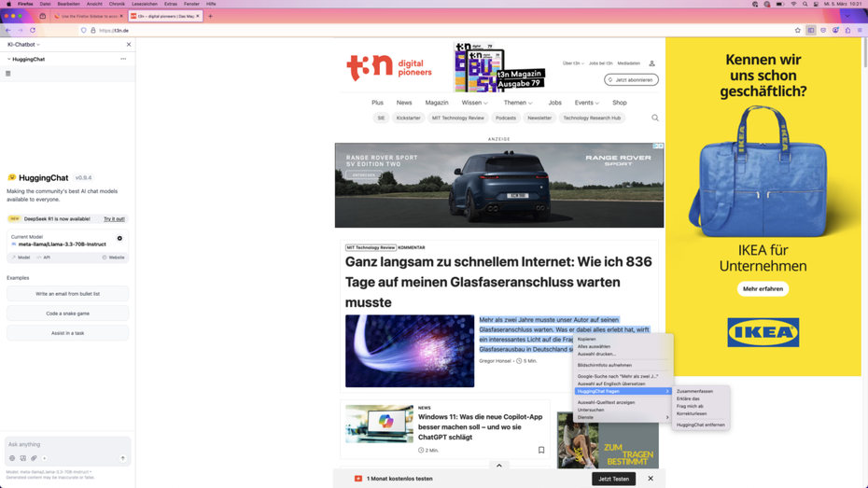Open the t3n search magnifier icon
Image resolution: width=868 pixels, height=488 pixels.
(655, 118)
